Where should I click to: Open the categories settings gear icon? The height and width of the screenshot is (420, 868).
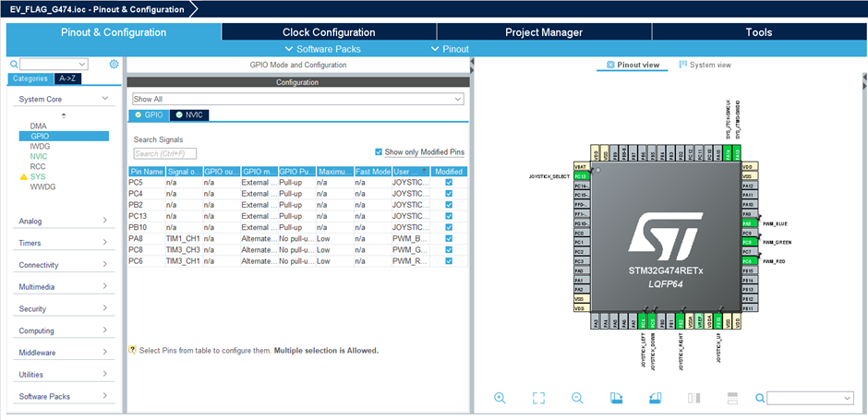coord(114,65)
